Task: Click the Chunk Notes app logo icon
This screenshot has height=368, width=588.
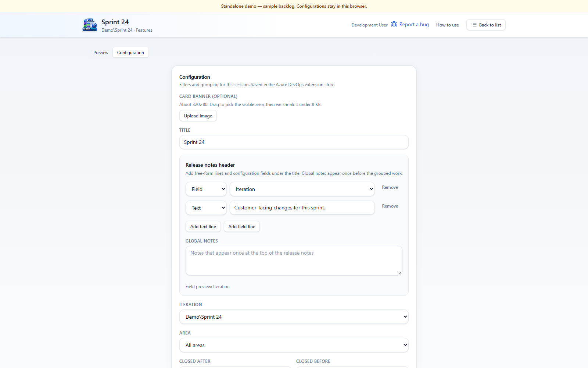Action: 90,25
